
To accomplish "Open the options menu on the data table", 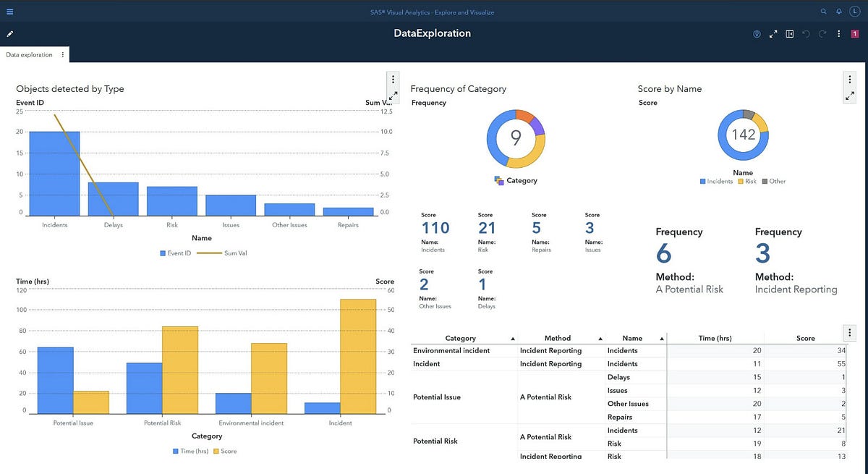I will 848,332.
